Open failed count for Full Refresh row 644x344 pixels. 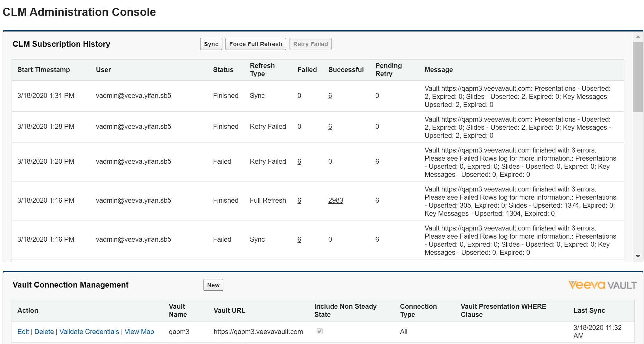coord(299,201)
